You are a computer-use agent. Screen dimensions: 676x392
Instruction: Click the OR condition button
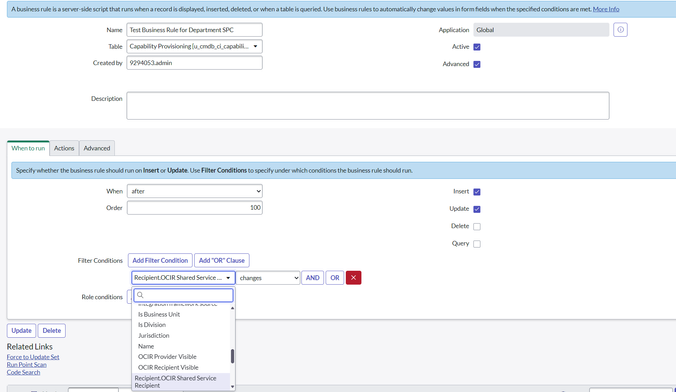click(x=335, y=278)
